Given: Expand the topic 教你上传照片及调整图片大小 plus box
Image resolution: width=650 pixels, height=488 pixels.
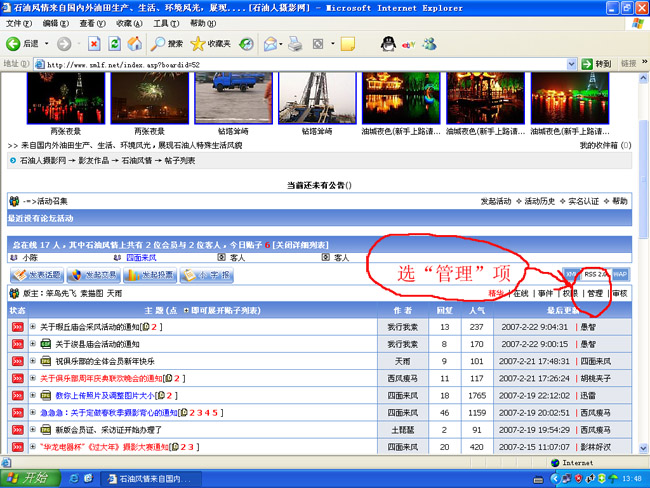Looking at the screenshot, I should point(32,395).
